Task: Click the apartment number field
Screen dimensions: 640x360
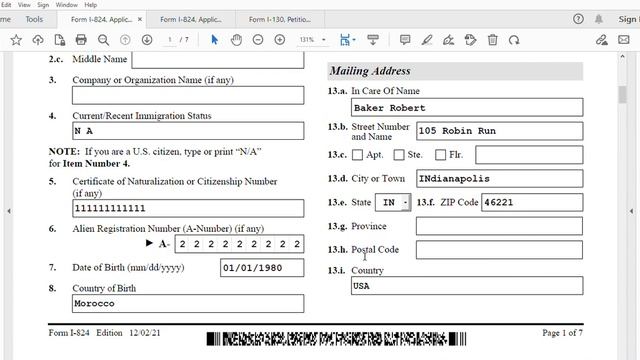Action: 529,155
